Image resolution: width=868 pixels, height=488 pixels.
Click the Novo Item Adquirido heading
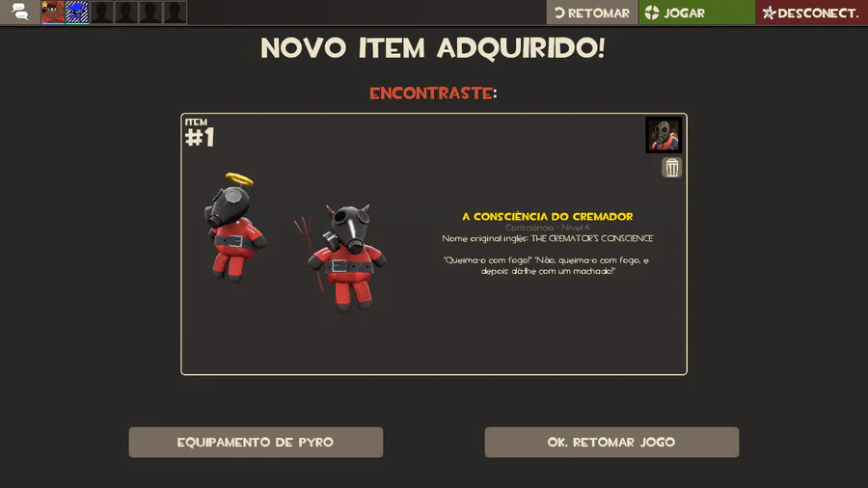tap(433, 48)
